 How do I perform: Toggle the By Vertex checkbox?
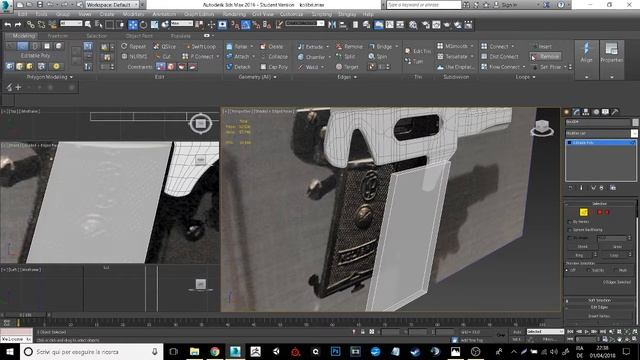click(570, 222)
